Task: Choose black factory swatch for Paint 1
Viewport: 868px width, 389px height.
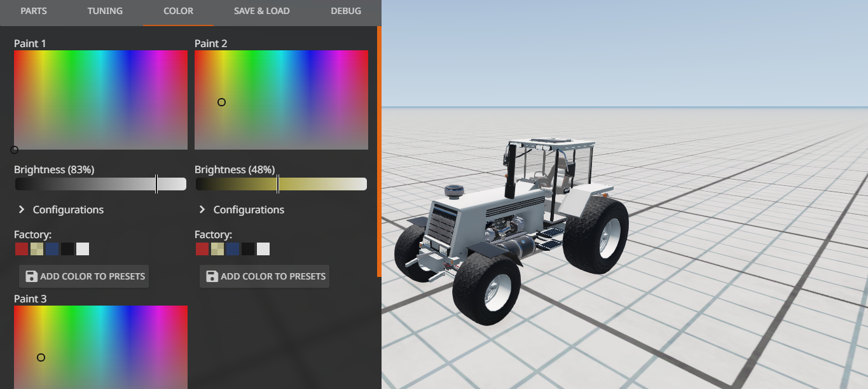Action: click(x=67, y=249)
